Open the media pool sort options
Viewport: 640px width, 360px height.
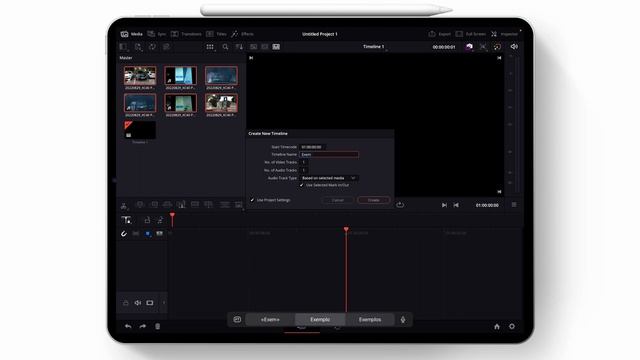coord(239,47)
